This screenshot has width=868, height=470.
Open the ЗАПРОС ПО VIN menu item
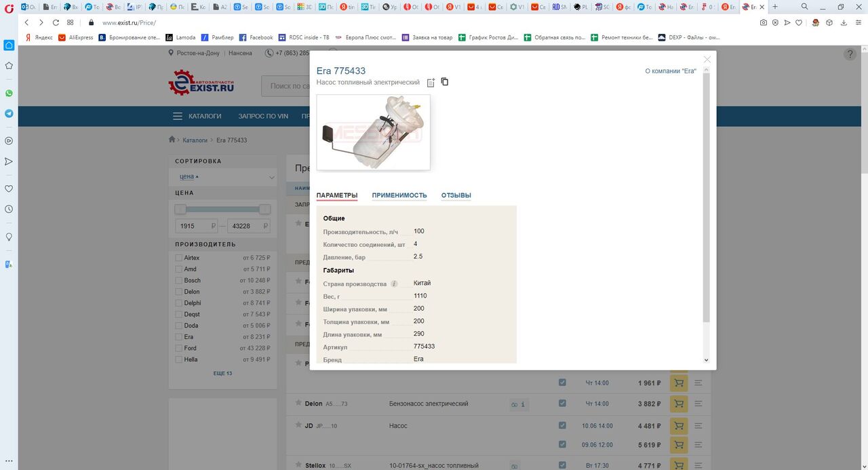pos(263,116)
